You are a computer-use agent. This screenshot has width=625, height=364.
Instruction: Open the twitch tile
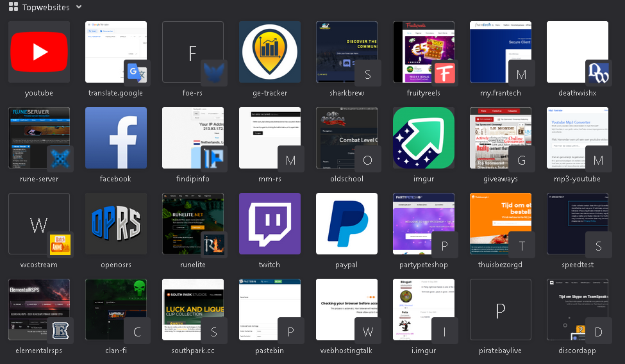tap(270, 224)
